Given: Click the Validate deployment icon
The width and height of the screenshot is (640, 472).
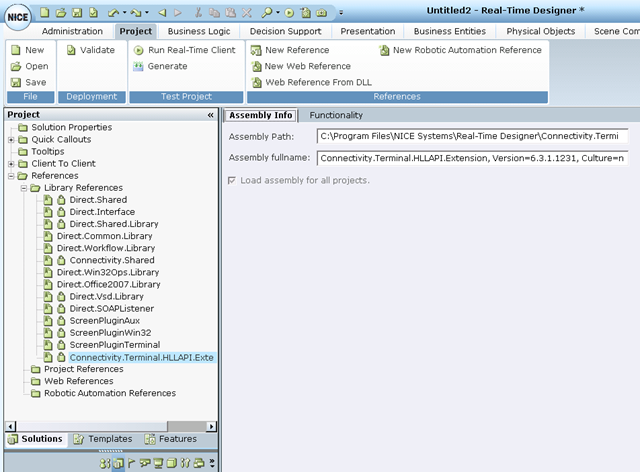Looking at the screenshot, I should [x=72, y=50].
